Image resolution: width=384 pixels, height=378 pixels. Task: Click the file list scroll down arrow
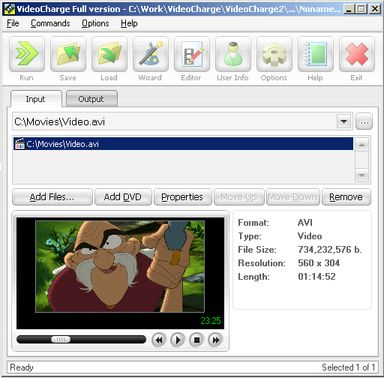(x=362, y=175)
